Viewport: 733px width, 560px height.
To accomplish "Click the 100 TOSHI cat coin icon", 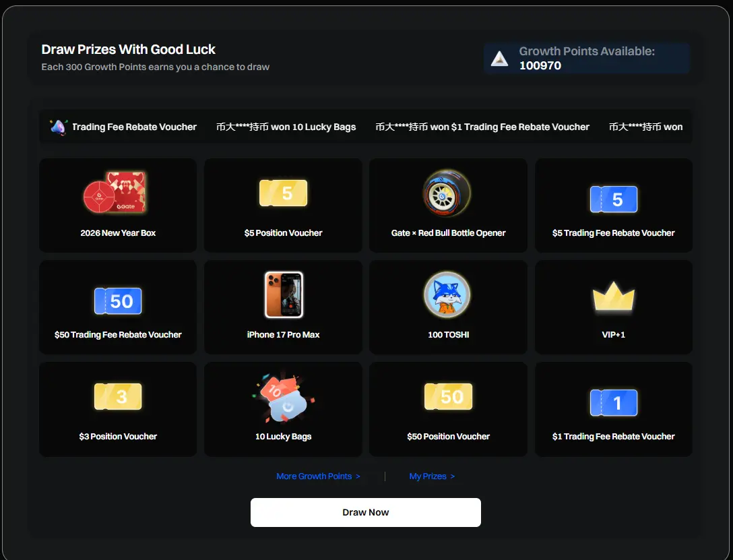I will 447,295.
